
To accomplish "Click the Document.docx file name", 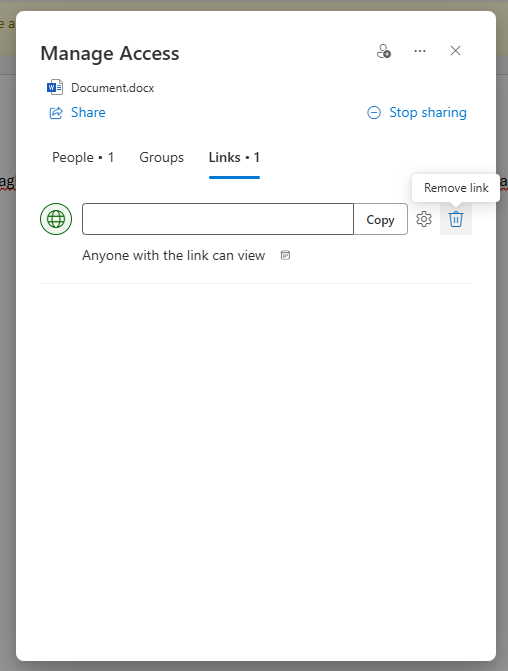I will pyautogui.click(x=113, y=88).
